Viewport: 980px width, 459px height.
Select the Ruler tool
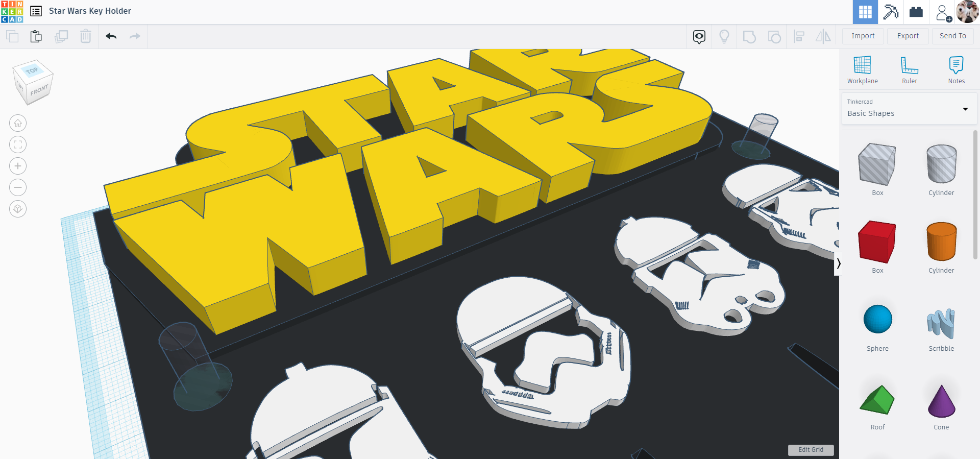[910, 70]
